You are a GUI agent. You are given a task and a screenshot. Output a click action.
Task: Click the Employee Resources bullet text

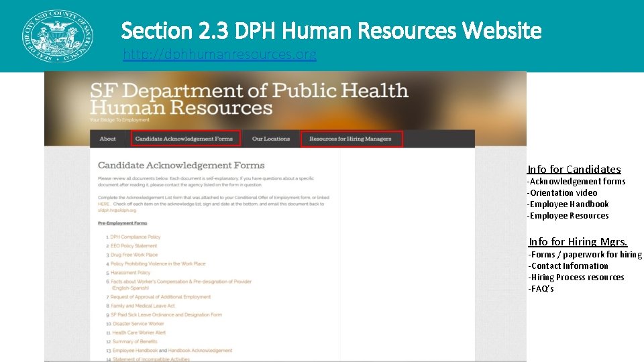click(x=570, y=216)
